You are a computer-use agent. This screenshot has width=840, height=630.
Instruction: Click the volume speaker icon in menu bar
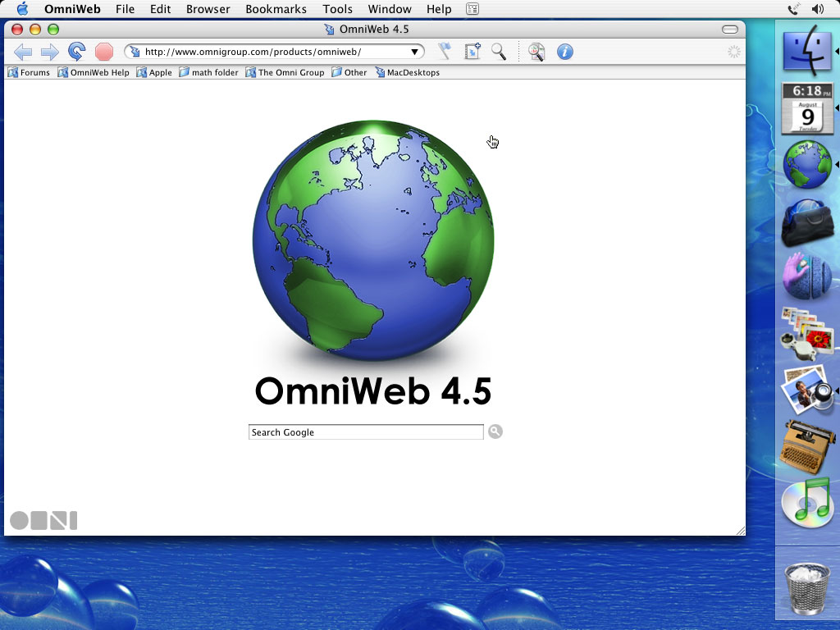818,9
